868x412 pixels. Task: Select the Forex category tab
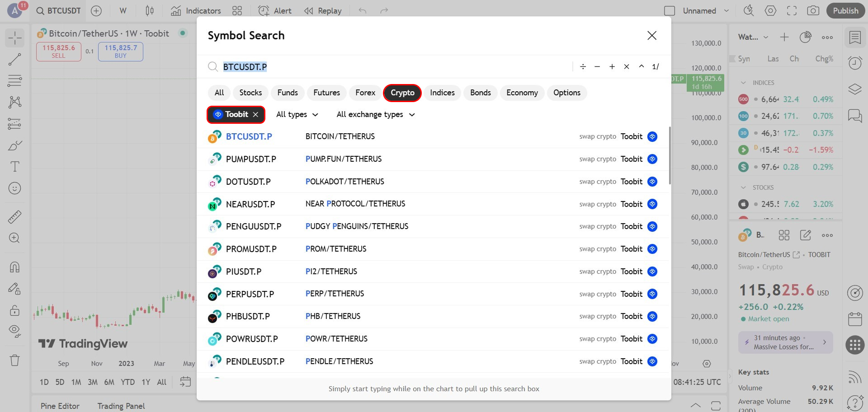[365, 93]
